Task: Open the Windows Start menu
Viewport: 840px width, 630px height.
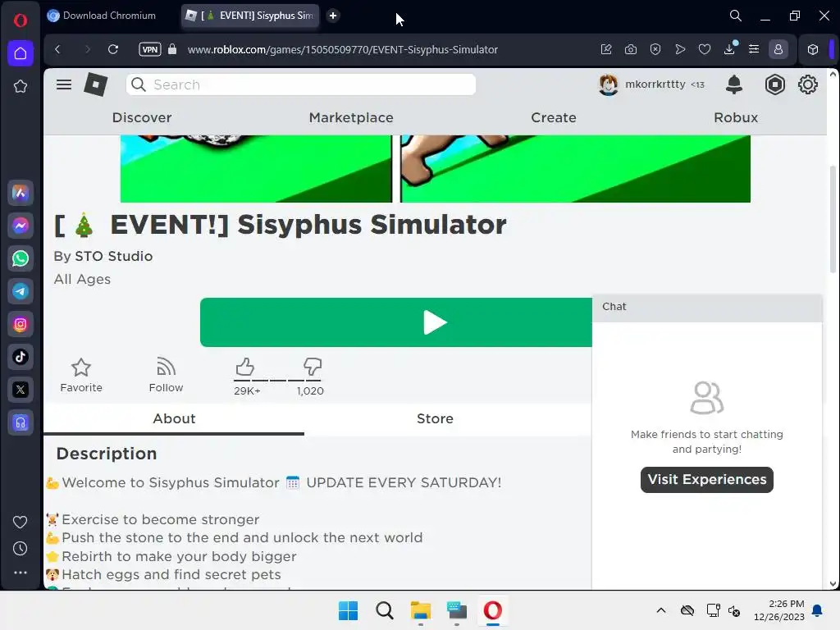Action: pyautogui.click(x=348, y=610)
